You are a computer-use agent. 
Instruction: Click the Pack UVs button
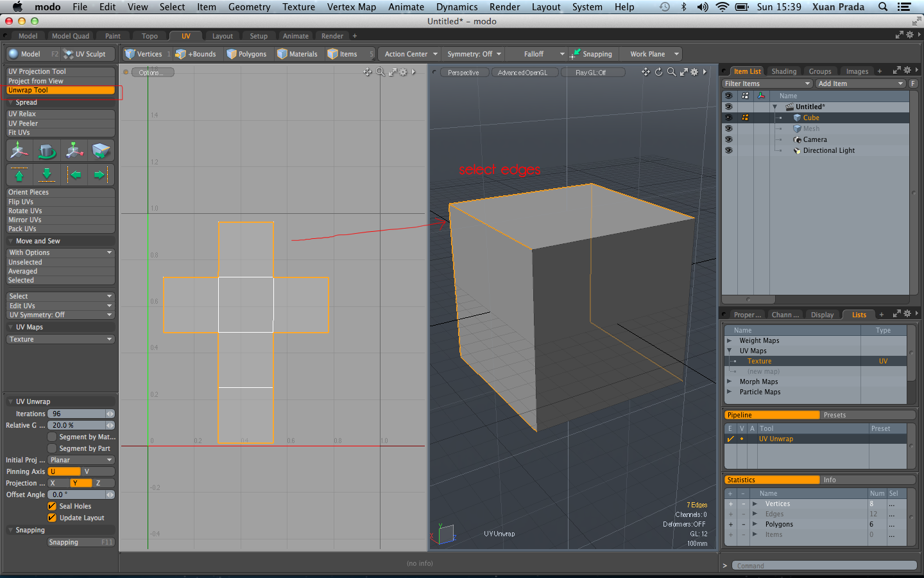61,229
